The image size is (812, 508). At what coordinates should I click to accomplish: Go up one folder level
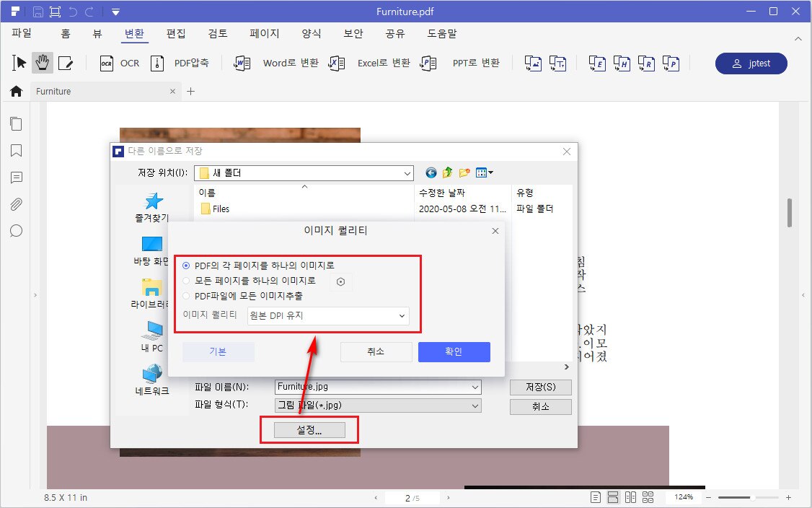(447, 172)
